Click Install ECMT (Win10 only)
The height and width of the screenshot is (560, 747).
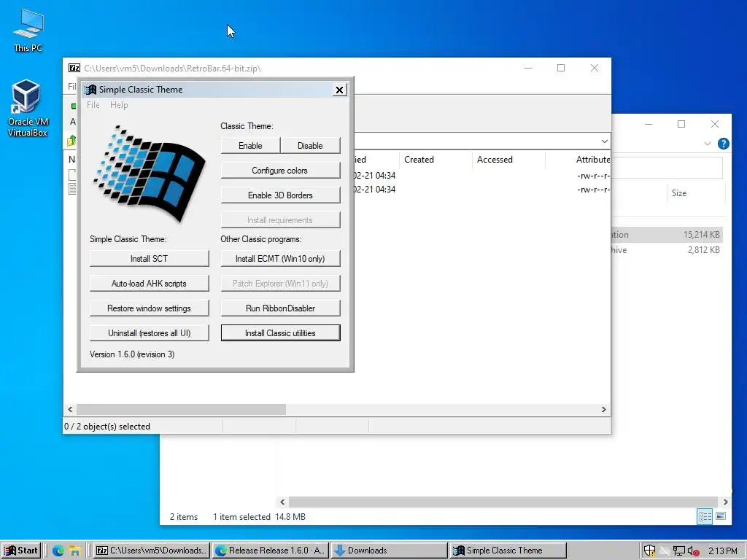pos(280,259)
